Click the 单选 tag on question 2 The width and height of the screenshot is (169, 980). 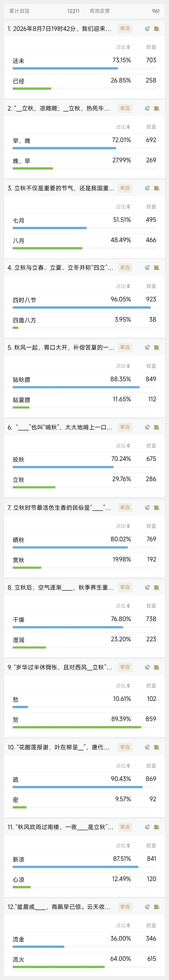(125, 108)
